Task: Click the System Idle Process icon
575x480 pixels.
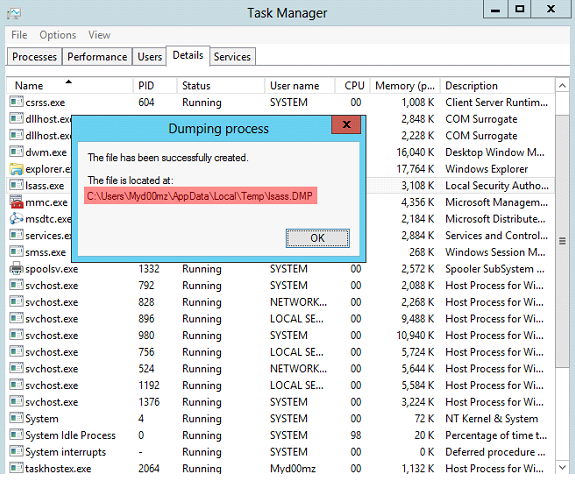Action: [x=17, y=435]
